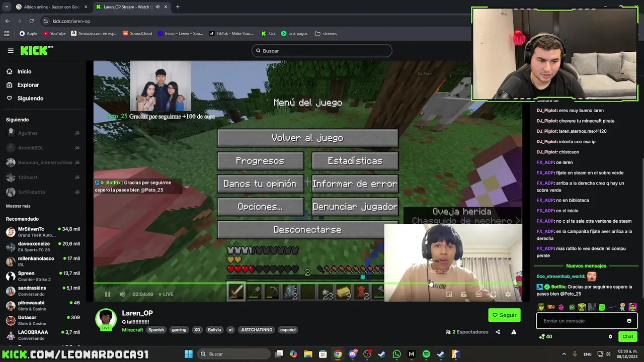This screenshot has width=644, height=362.
Task: Click the Kick logo
Action: pyautogui.click(x=36, y=50)
